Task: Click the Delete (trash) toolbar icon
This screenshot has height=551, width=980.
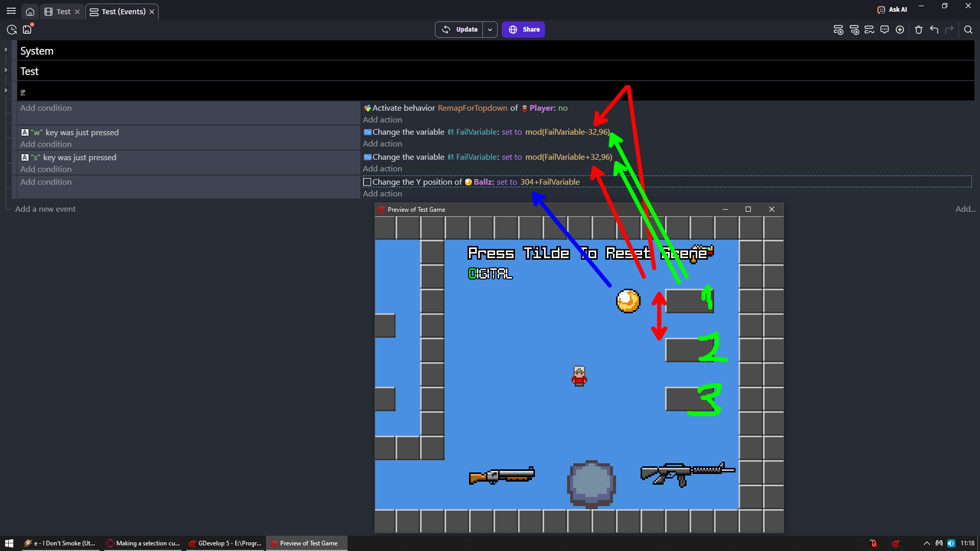Action: (919, 30)
